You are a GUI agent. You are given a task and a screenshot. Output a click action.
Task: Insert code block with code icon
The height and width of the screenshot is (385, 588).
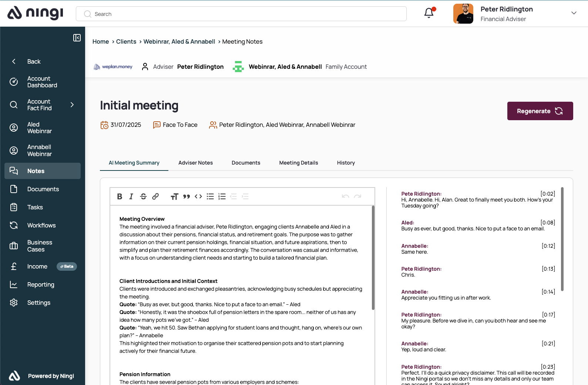point(198,196)
